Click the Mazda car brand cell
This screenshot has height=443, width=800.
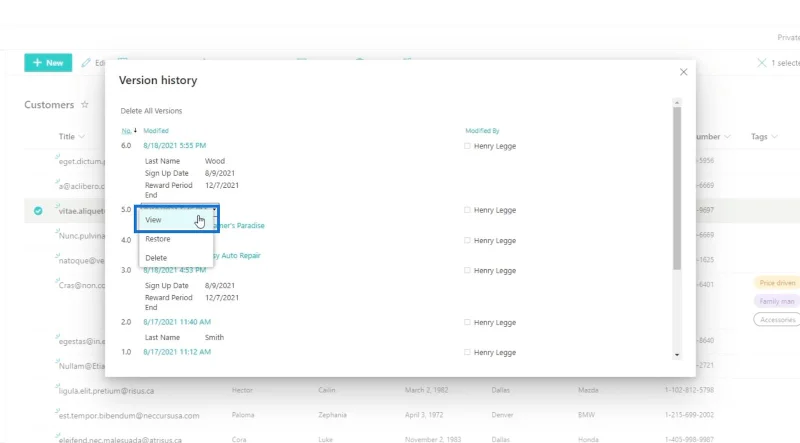click(588, 390)
